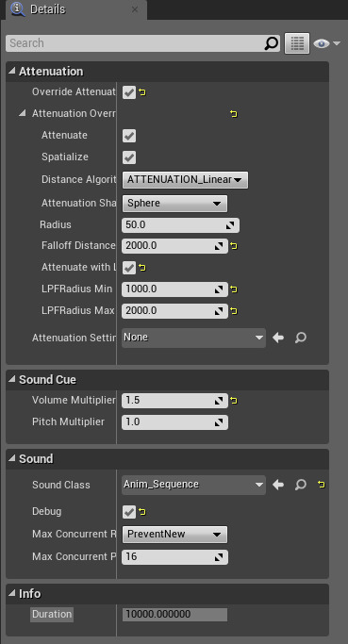Open the Max Concurrent Resolution Rule dropdown

tap(174, 535)
